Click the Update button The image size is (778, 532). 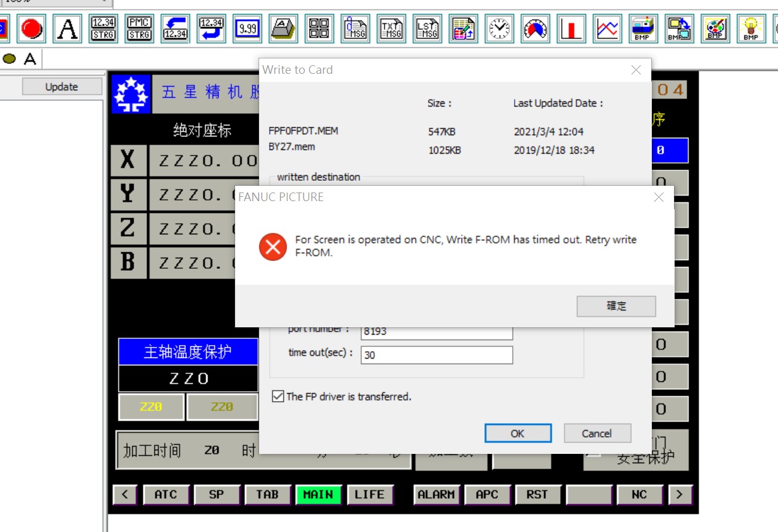(62, 87)
